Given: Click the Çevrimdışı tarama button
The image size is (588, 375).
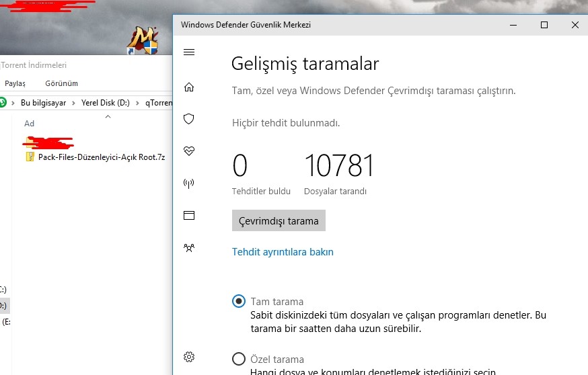Looking at the screenshot, I should 279,220.
